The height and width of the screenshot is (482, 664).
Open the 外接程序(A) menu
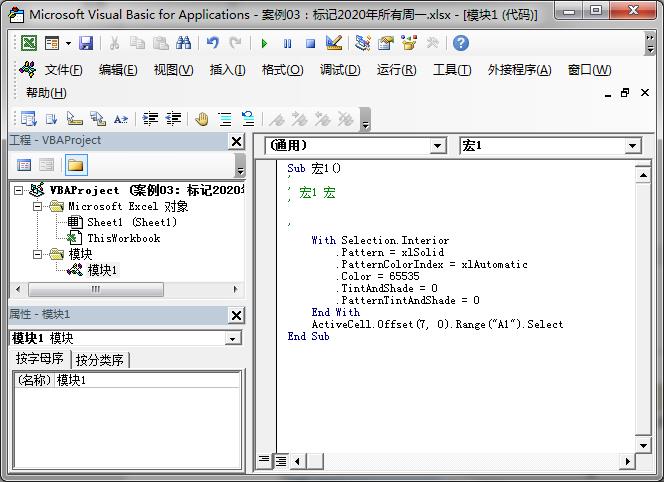coord(520,70)
